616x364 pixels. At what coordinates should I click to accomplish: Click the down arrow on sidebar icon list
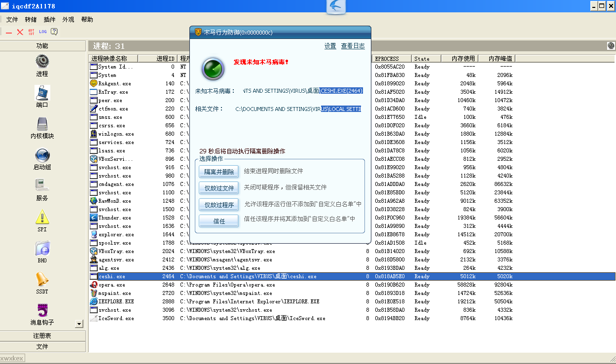[79, 324]
